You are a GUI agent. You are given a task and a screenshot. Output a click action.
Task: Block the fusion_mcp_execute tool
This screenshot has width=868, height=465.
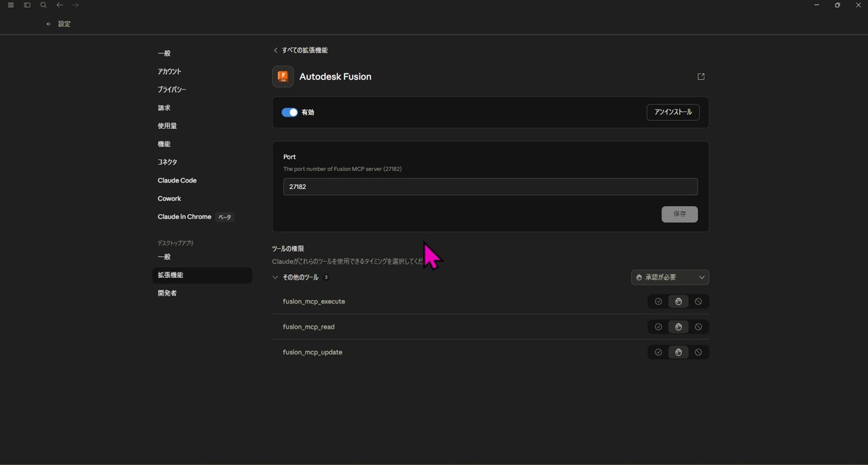point(698,302)
